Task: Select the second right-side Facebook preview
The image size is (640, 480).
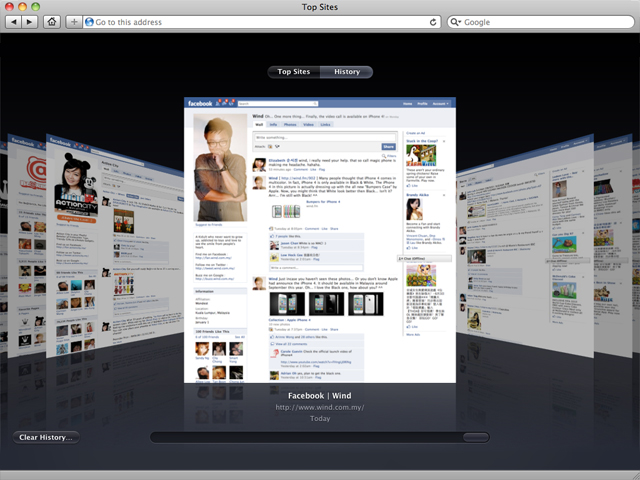Action: [x=612, y=245]
